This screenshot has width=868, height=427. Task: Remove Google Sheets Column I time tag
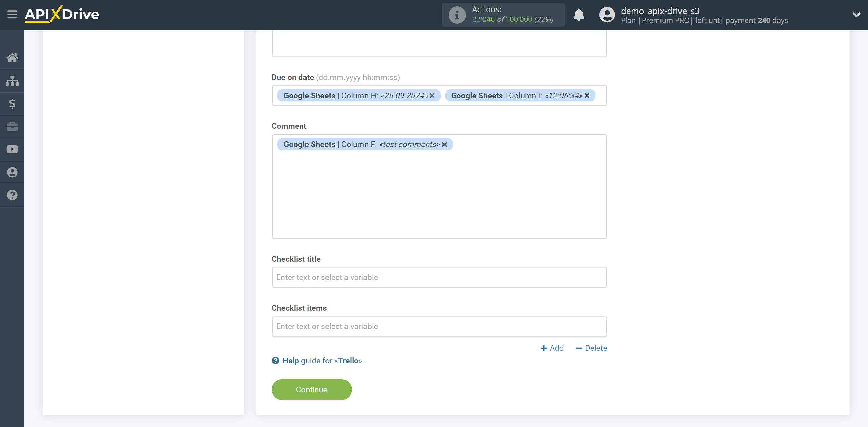tap(588, 95)
